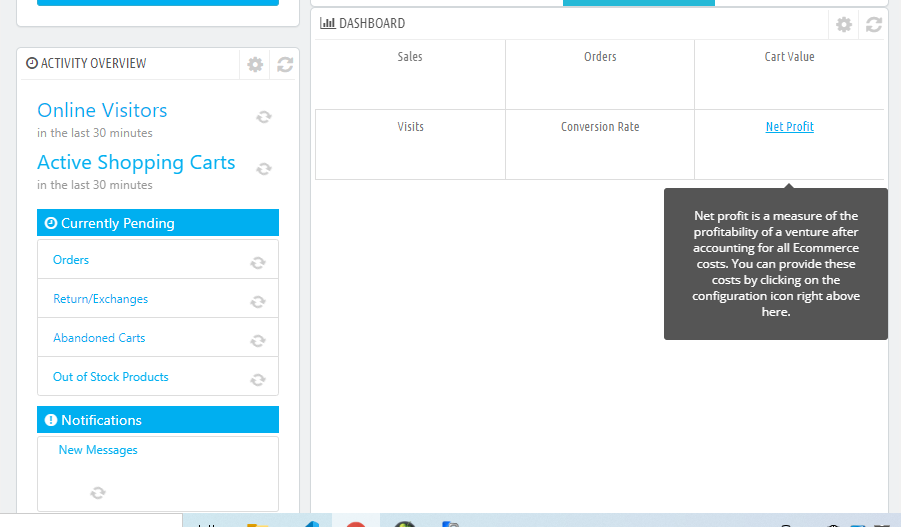Click the Currently Pending clock icon
901x527 pixels.
[51, 223]
